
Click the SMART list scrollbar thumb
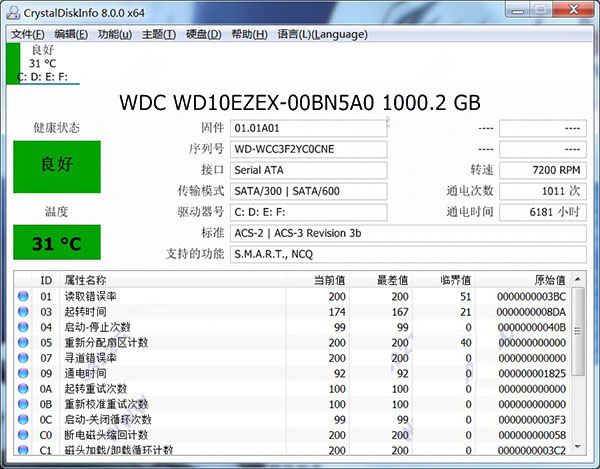[x=578, y=331]
